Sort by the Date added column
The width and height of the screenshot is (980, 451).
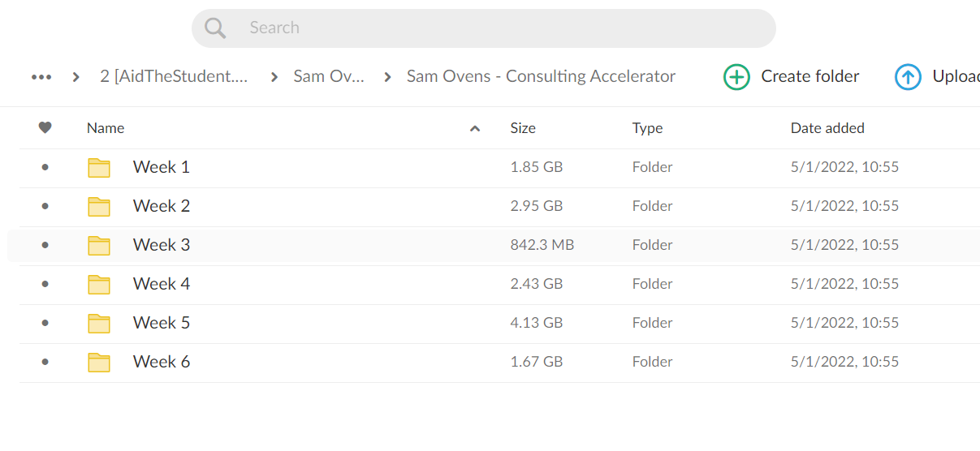click(827, 128)
